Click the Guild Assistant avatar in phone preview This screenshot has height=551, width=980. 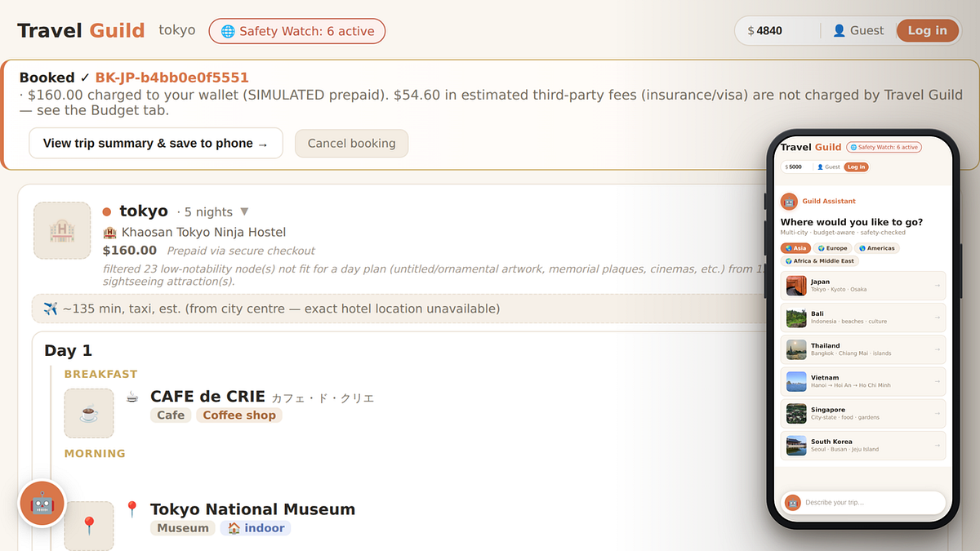tap(789, 201)
